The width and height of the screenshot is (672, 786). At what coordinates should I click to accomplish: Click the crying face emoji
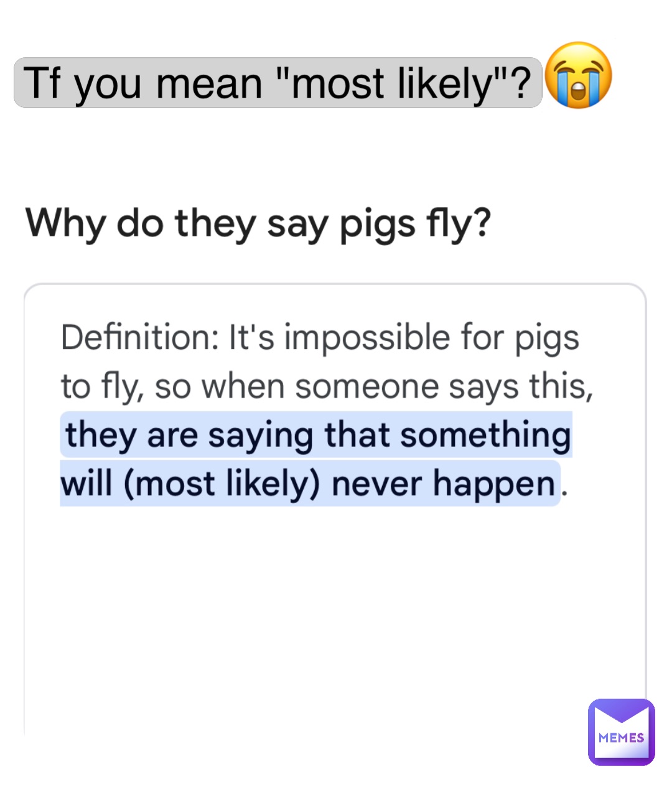[578, 75]
